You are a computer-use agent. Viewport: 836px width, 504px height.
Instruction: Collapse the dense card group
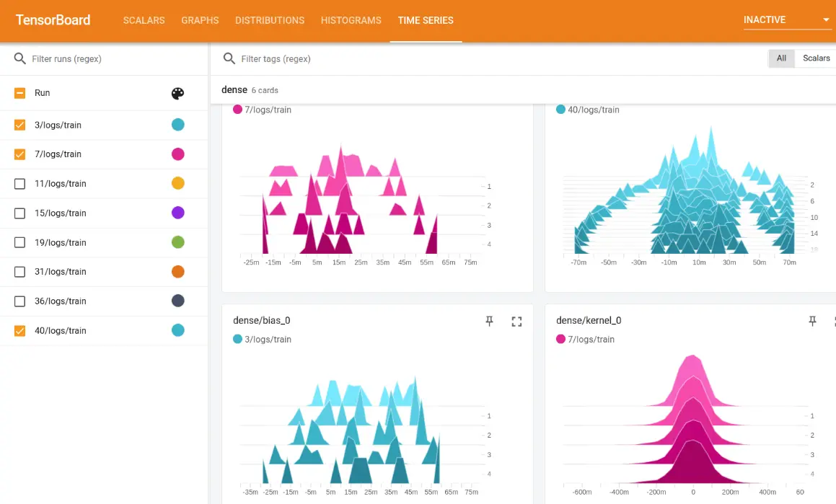tap(234, 89)
